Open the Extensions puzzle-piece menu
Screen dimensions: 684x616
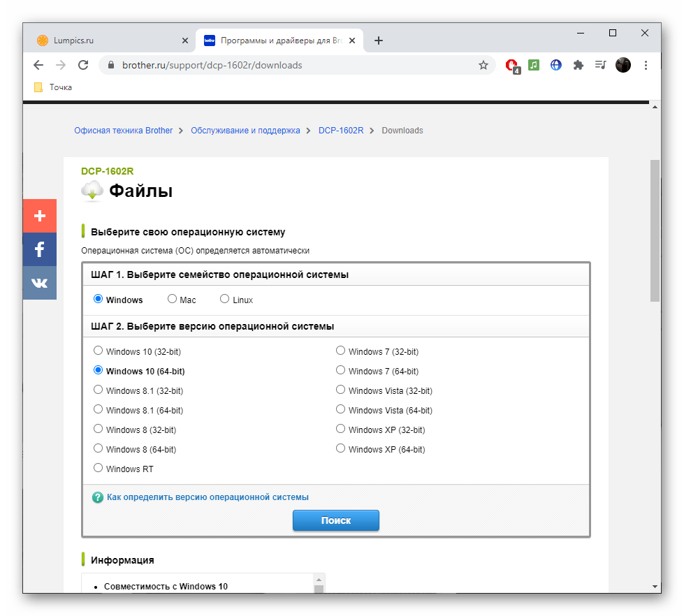pyautogui.click(x=578, y=65)
